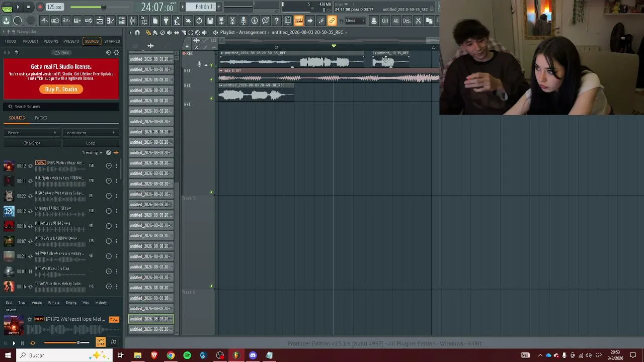Click the Vocals tag

pyautogui.click(x=37, y=303)
